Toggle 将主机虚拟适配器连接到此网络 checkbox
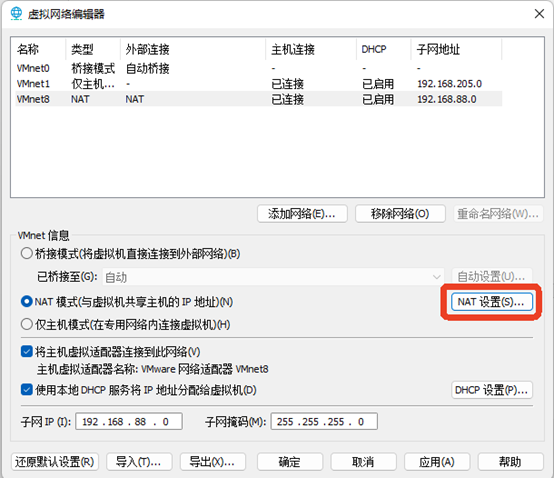The width and height of the screenshot is (554, 478). 27,352
